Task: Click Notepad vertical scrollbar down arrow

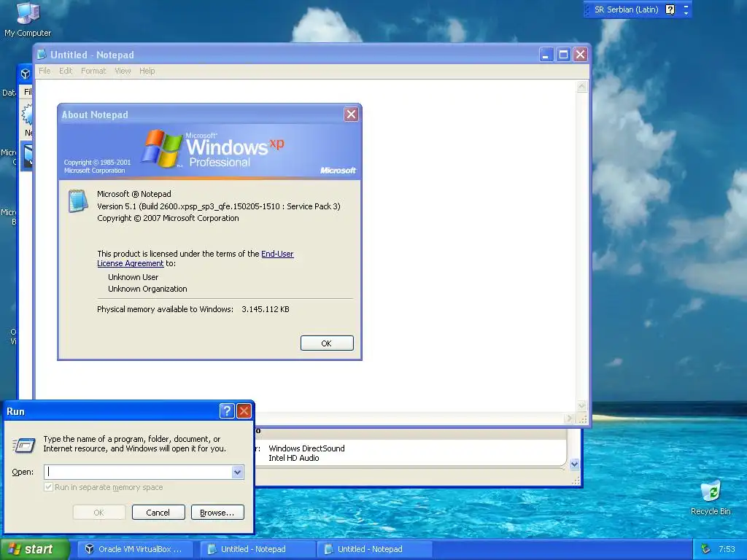Action: (581, 405)
